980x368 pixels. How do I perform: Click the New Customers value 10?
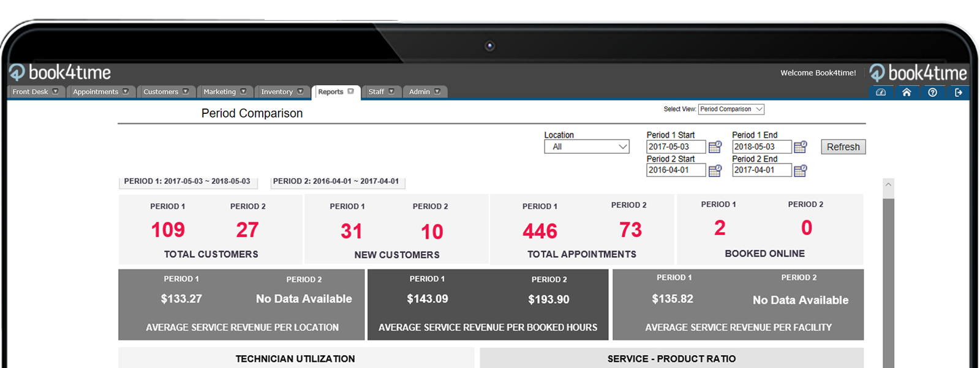pyautogui.click(x=432, y=231)
